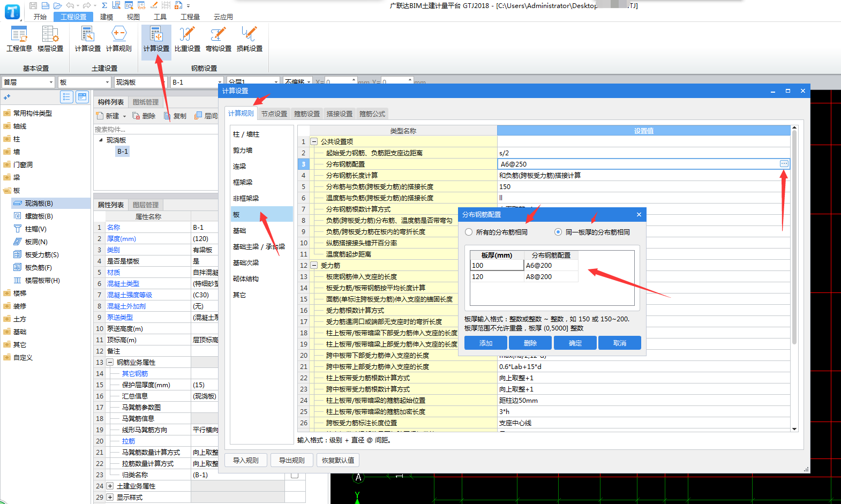Switch to 箍筋公式 tab
This screenshot has width=841, height=504.
click(372, 114)
